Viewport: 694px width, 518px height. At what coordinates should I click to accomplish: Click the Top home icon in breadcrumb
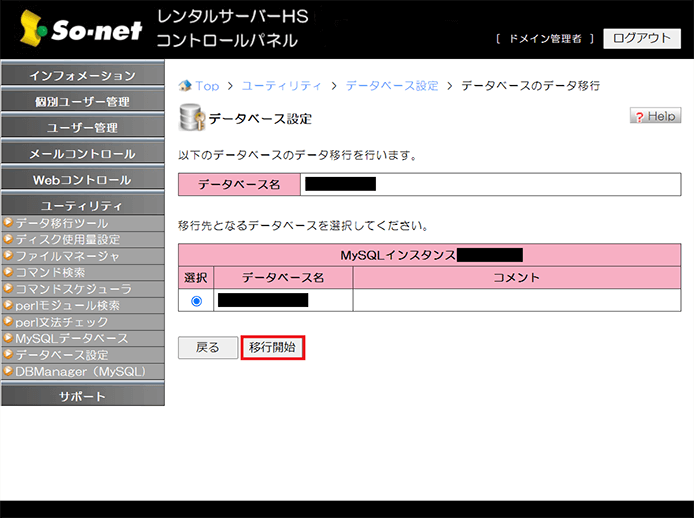coord(185,86)
